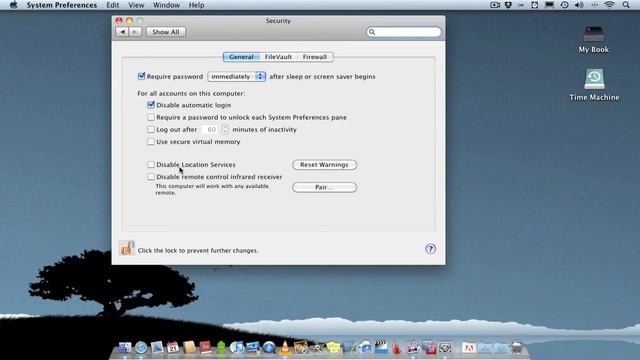Open the Wi-Fi status menu
The image size is (640, 360).
pyautogui.click(x=609, y=5)
